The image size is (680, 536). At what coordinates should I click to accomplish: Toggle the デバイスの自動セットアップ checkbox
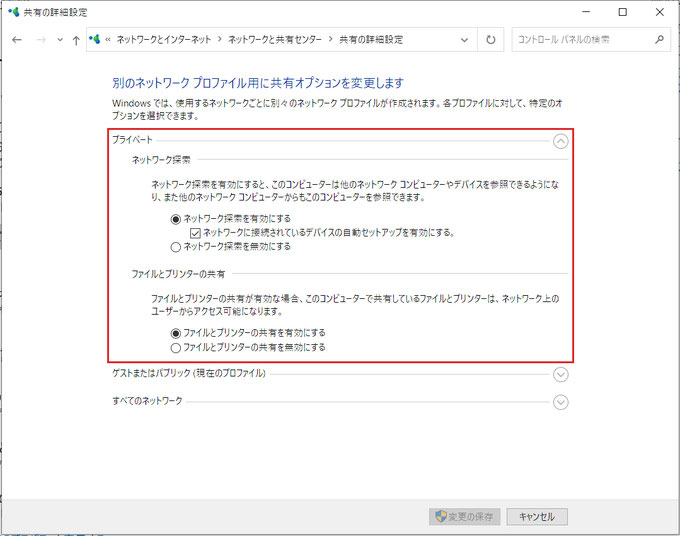coord(195,233)
